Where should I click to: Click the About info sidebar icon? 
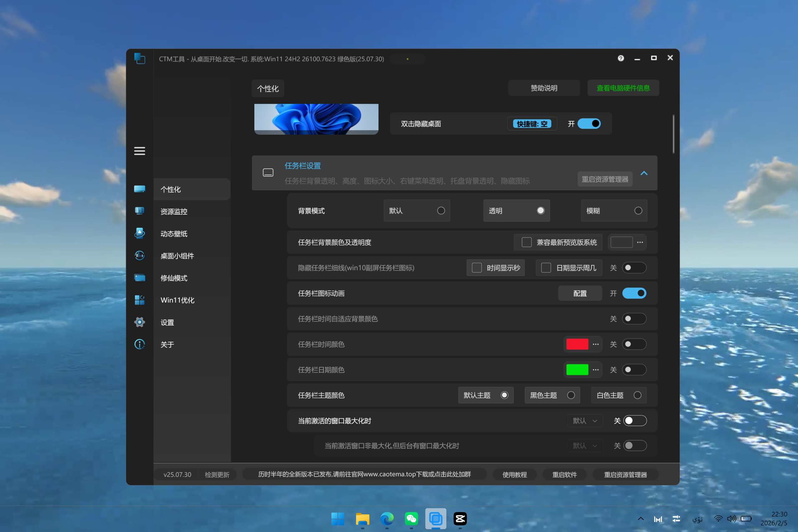[139, 344]
